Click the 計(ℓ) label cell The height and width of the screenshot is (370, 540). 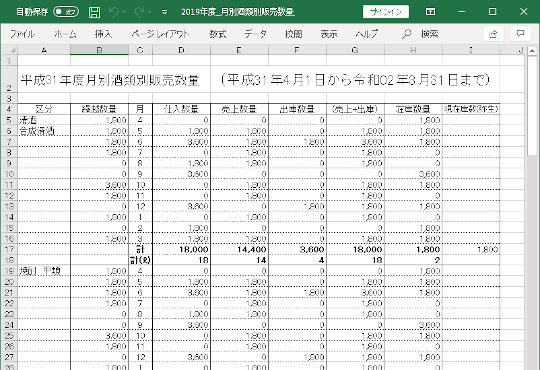141,260
